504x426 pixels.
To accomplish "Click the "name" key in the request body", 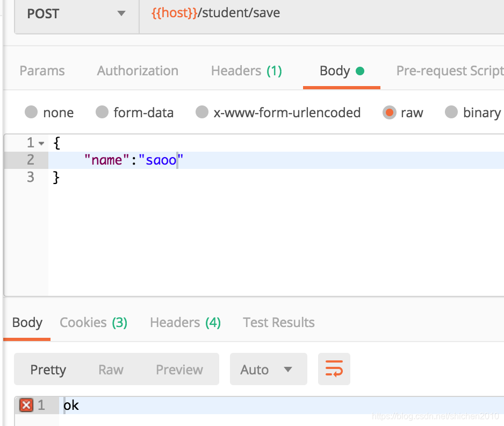I will pyautogui.click(x=106, y=160).
